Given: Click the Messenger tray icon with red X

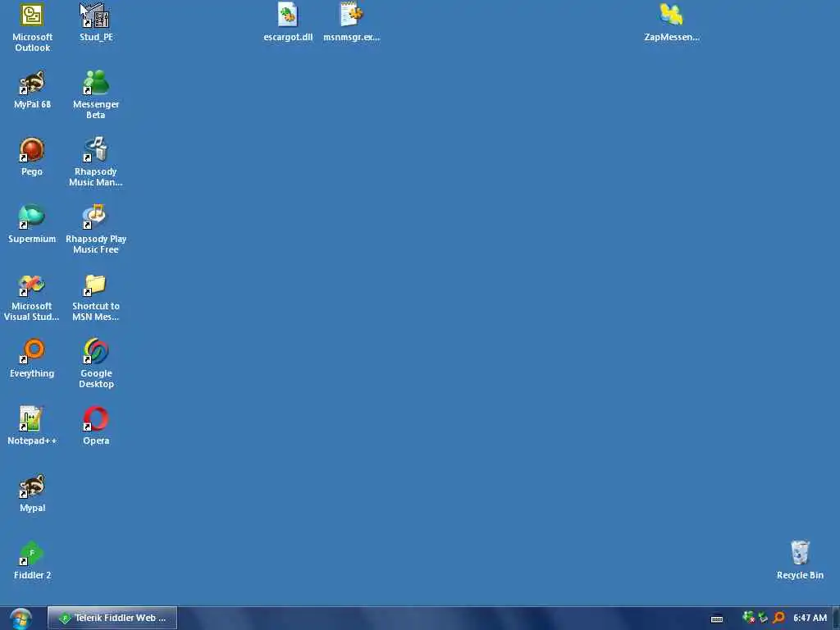Looking at the screenshot, I should click(x=748, y=618).
